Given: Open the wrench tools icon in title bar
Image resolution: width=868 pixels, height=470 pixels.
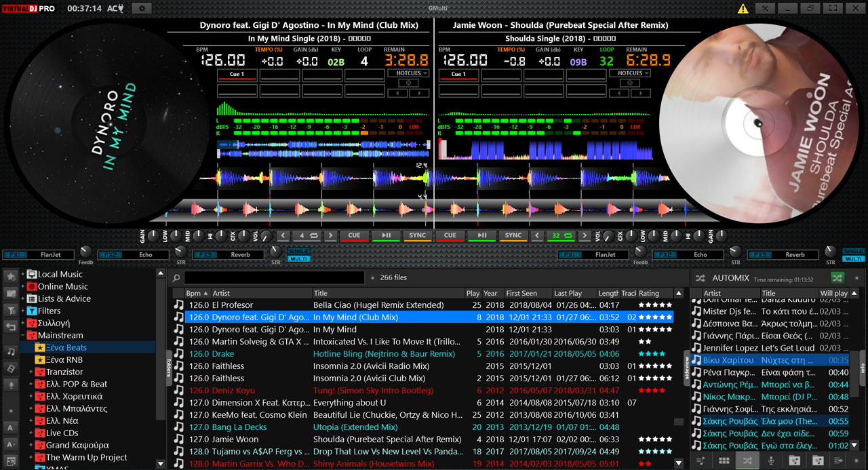Looking at the screenshot, I should click(x=764, y=8).
